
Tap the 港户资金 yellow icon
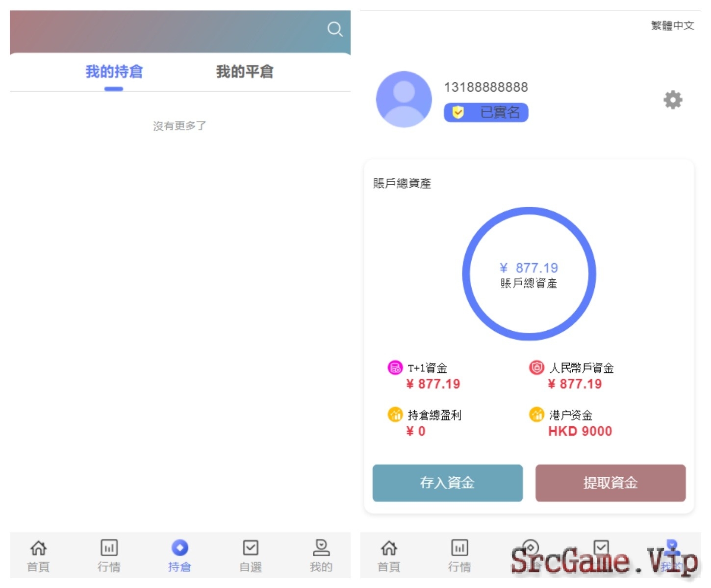536,415
